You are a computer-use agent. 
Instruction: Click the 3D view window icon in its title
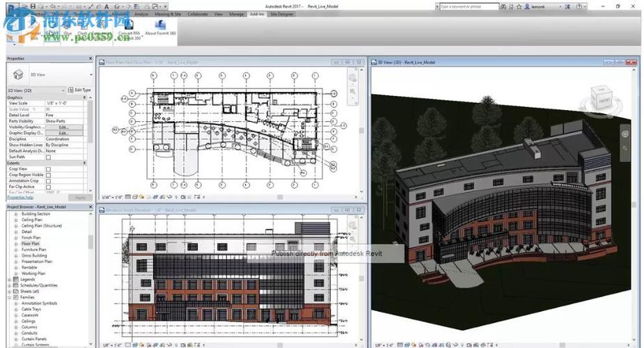(374, 63)
